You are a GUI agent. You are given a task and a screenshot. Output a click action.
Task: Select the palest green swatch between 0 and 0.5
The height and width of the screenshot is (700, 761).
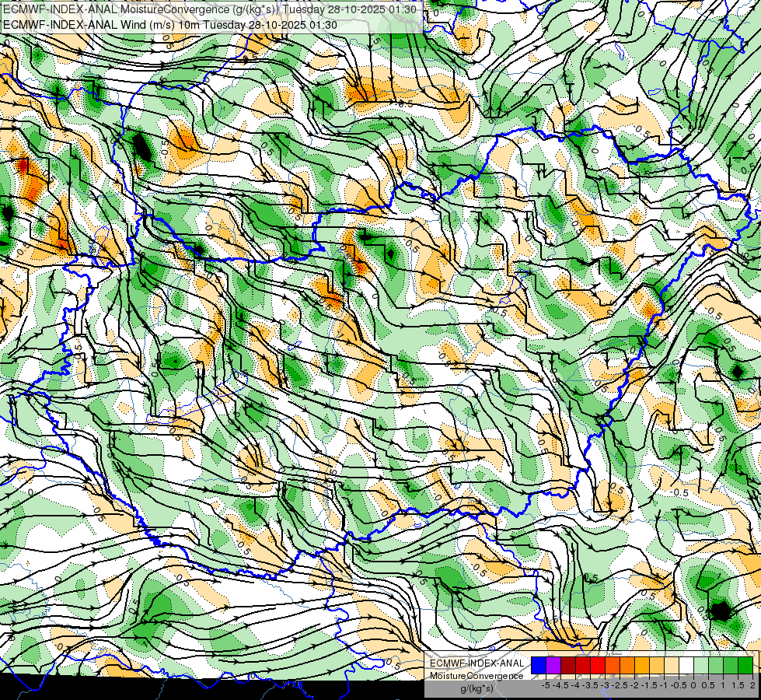701,665
